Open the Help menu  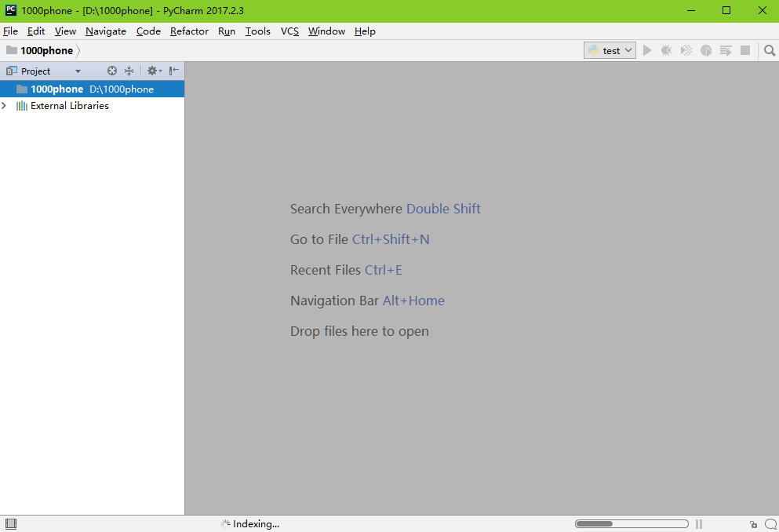tap(365, 31)
